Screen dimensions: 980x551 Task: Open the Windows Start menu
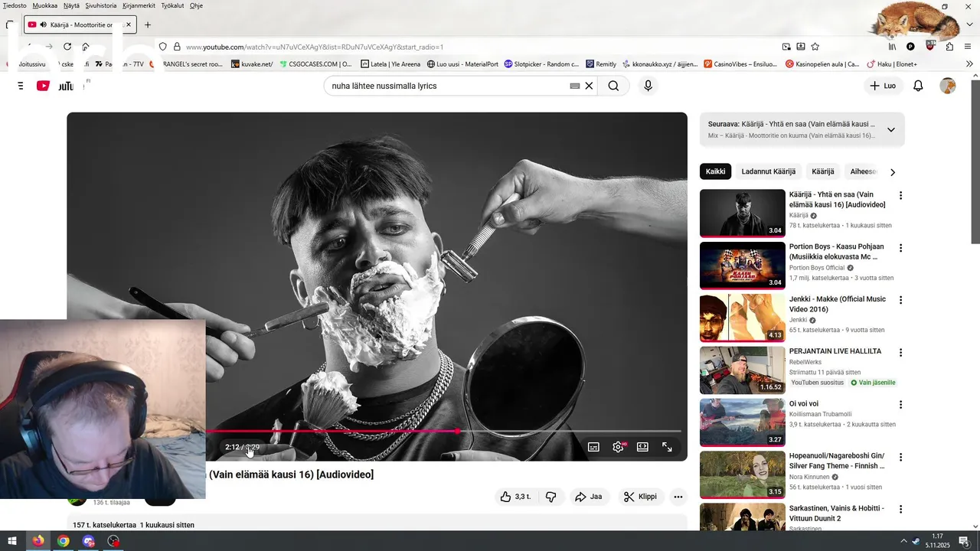pos(12,541)
